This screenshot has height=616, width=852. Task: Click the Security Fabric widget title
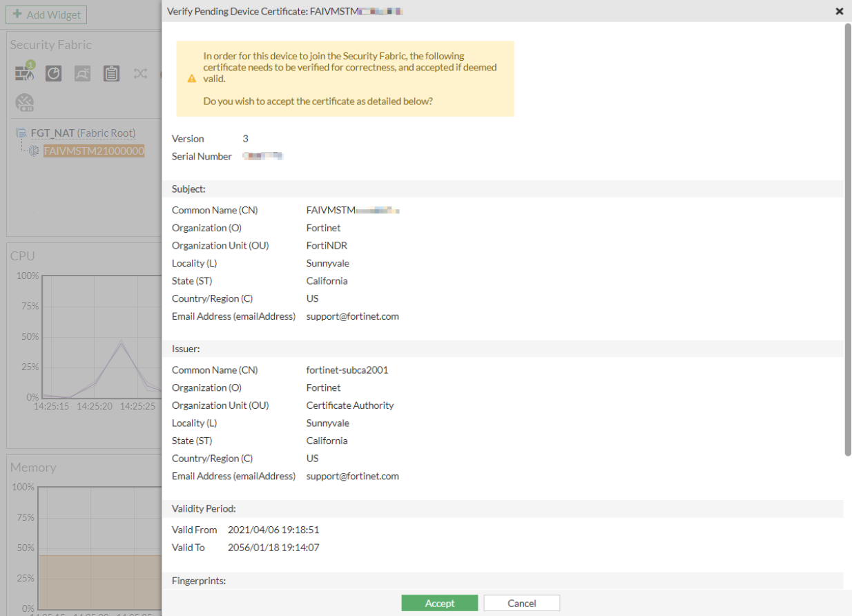51,45
